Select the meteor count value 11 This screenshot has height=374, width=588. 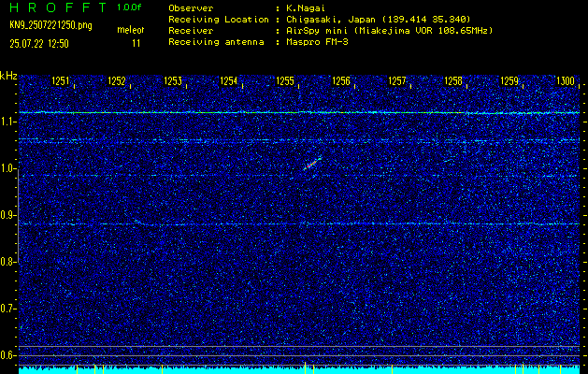point(136,44)
